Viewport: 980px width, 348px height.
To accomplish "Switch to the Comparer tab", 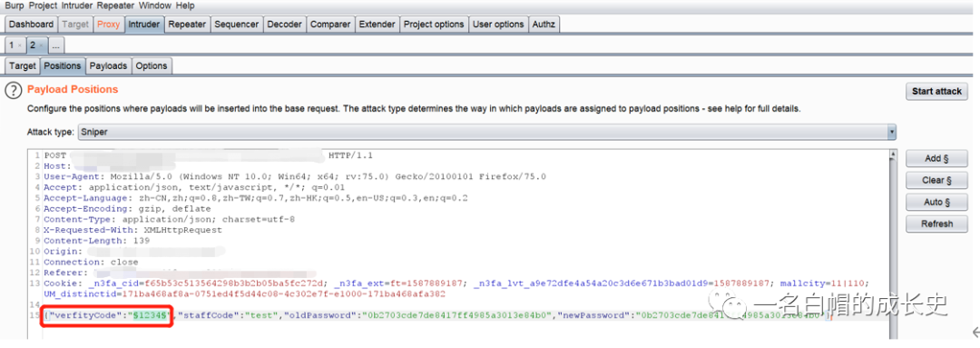I will (330, 25).
